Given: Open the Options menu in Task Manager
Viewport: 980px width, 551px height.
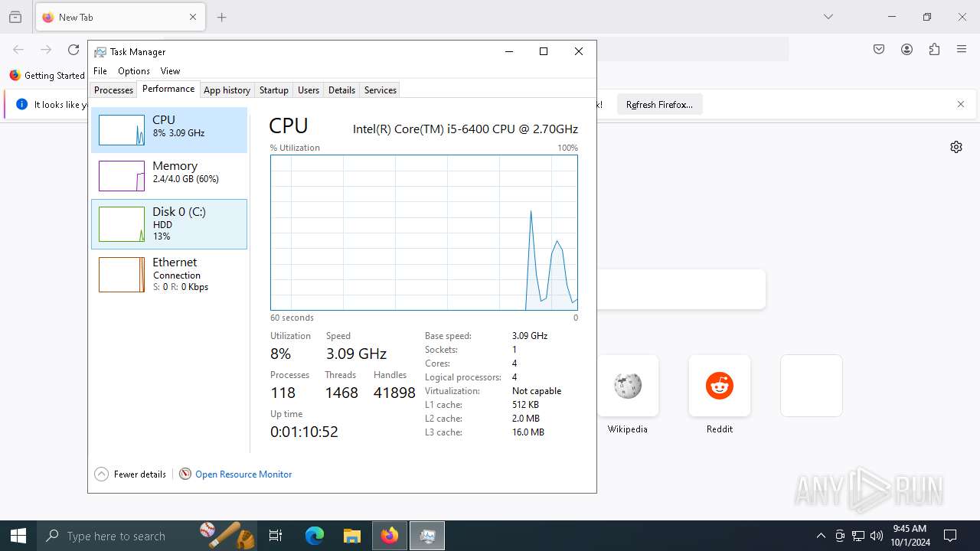Looking at the screenshot, I should tap(134, 71).
